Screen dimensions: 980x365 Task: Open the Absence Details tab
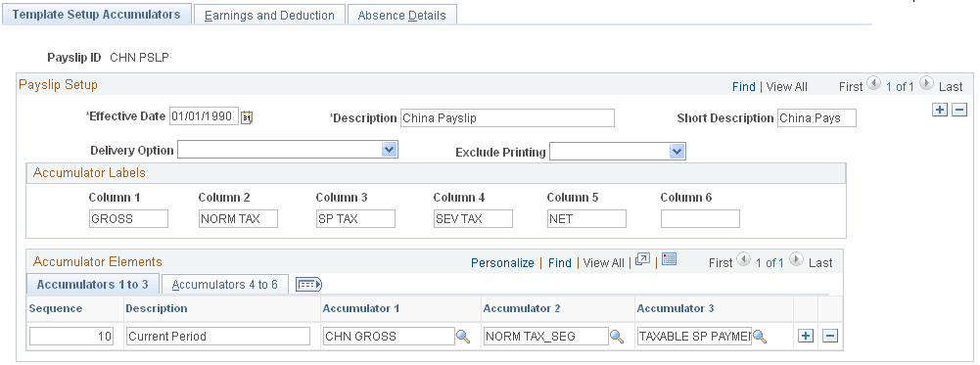[401, 15]
